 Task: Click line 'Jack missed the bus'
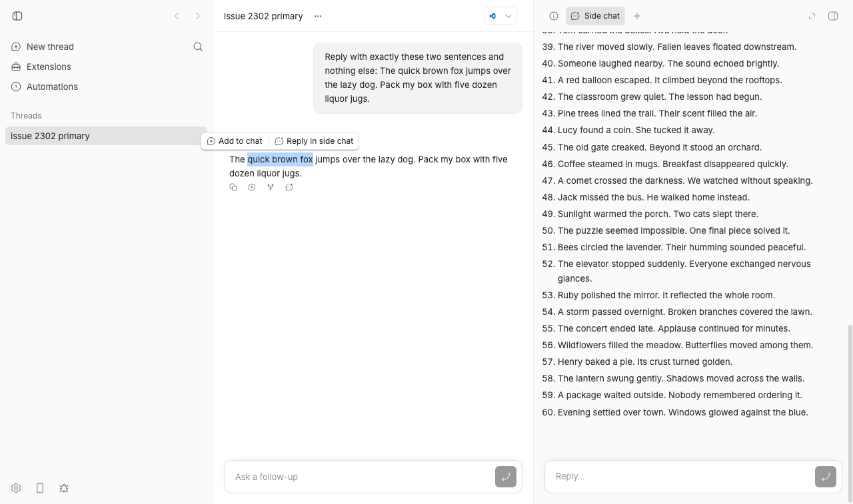point(654,197)
